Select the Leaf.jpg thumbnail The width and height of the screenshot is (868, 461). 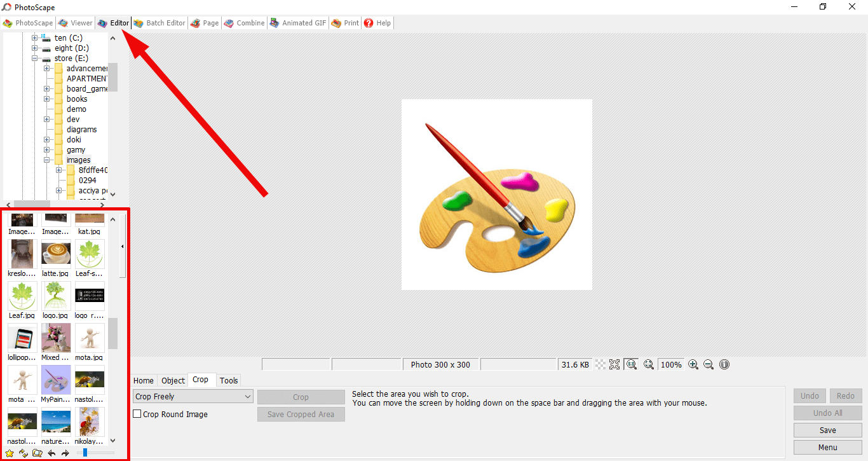22,296
